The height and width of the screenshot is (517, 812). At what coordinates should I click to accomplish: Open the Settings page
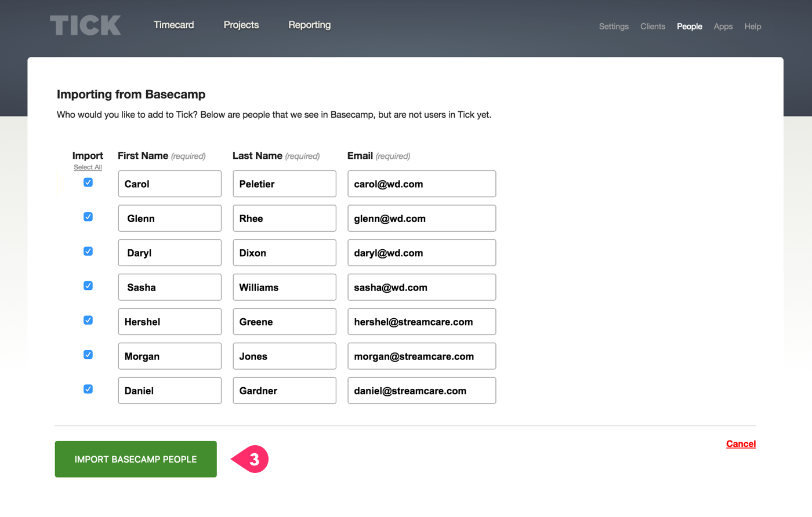point(613,26)
